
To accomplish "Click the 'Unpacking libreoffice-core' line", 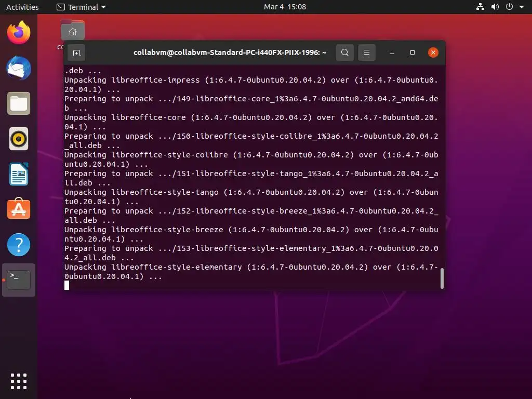I will tap(251, 122).
